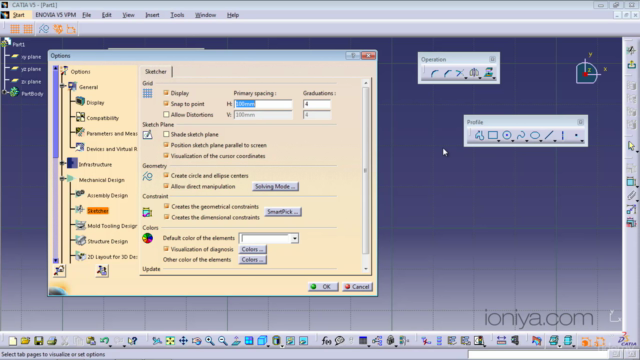This screenshot has width=640, height=360.
Task: Select the Line tool in Profile toolbar
Action: click(x=549, y=136)
